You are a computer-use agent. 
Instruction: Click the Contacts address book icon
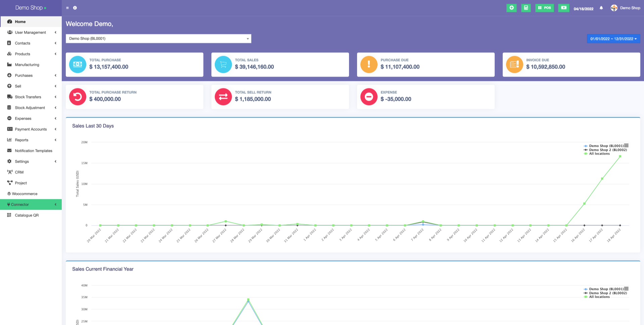pos(9,43)
